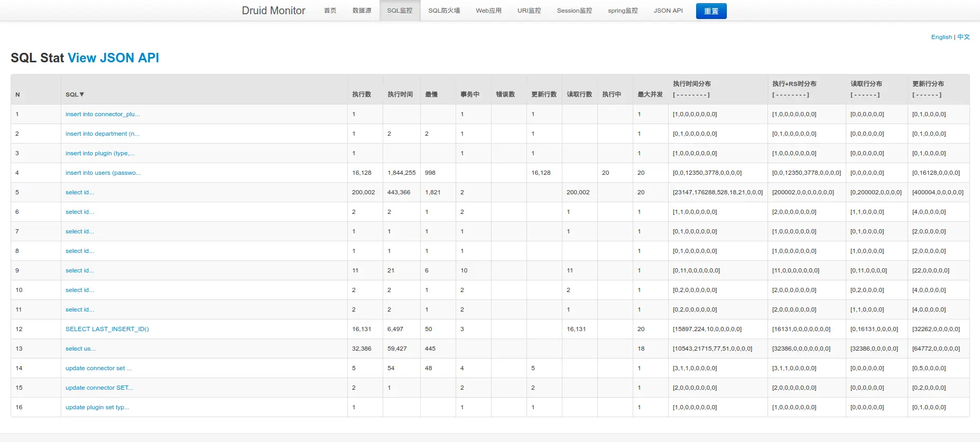Open the Web应用 tab
The width and height of the screenshot is (980, 442).
click(x=488, y=11)
